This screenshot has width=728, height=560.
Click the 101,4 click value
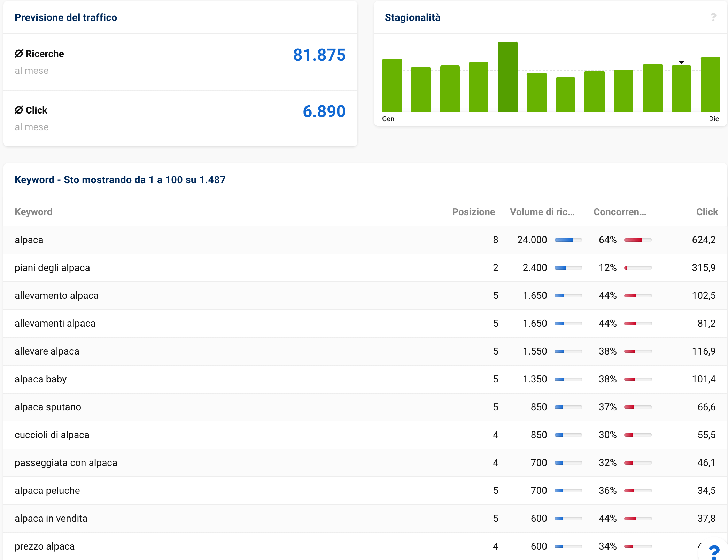[x=704, y=379]
